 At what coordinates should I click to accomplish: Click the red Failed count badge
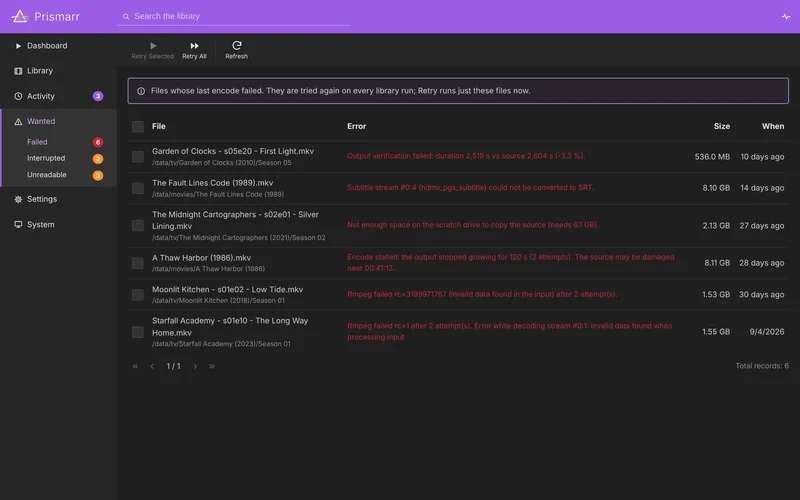98,142
